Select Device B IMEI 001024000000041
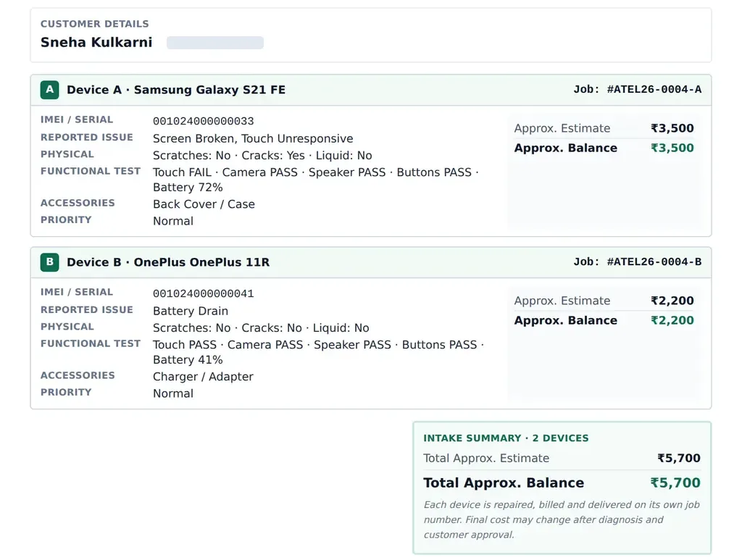The width and height of the screenshot is (742, 560). click(203, 293)
